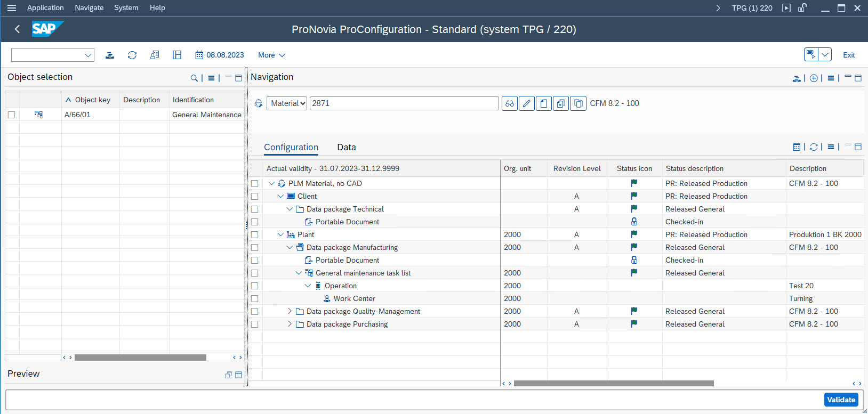The image size is (868, 414).
Task: Click the Exit button
Action: click(849, 55)
